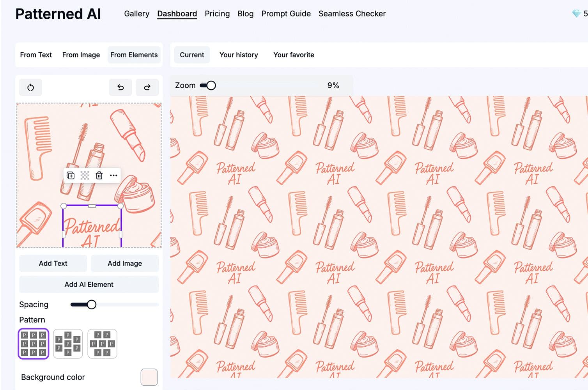
Task: Duplicate the selected Patterned AI element
Action: click(x=70, y=175)
